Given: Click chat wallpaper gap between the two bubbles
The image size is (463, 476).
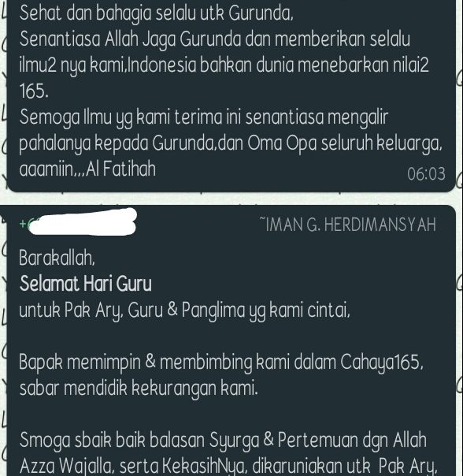Looking at the screenshot, I should click(231, 199).
